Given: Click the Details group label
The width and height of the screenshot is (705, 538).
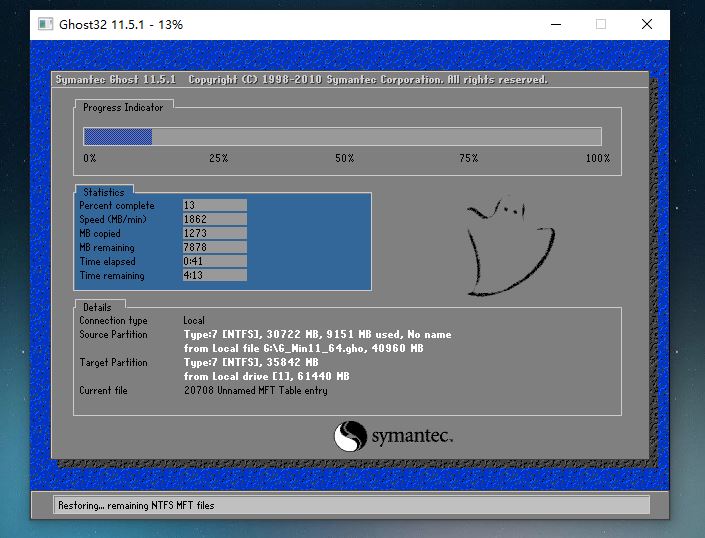Looking at the screenshot, I should [x=98, y=306].
